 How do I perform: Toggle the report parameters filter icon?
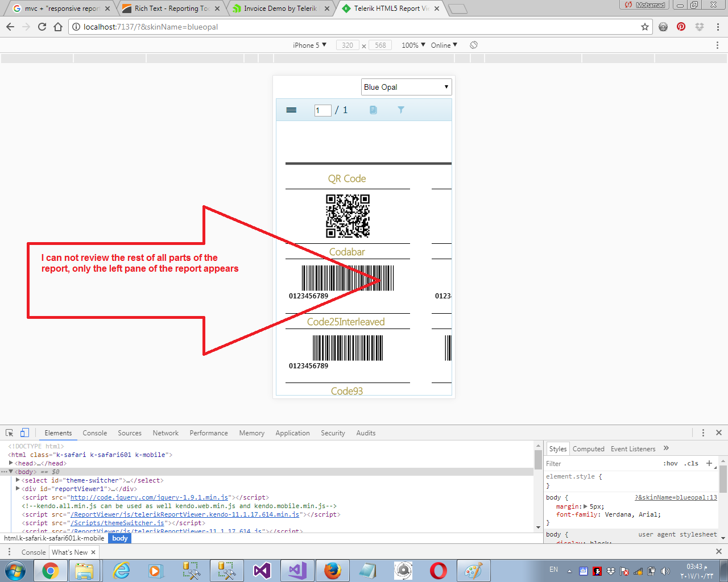point(401,110)
